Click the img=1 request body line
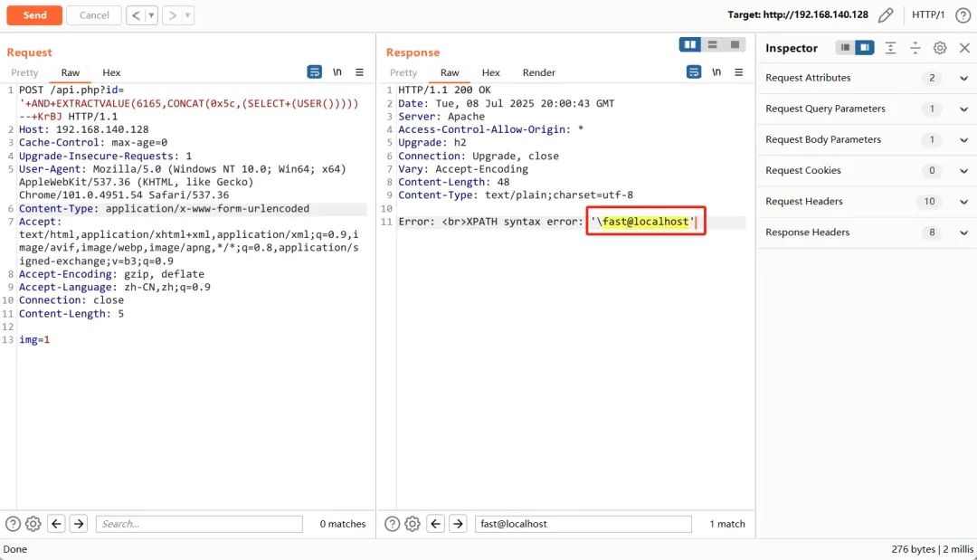This screenshot has height=560, width=977. click(34, 340)
